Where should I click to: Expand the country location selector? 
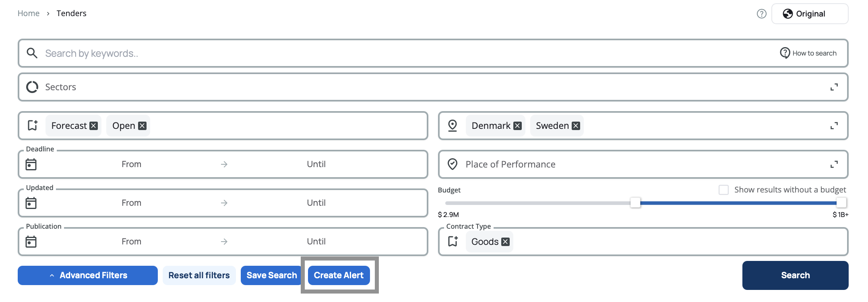pyautogui.click(x=834, y=126)
